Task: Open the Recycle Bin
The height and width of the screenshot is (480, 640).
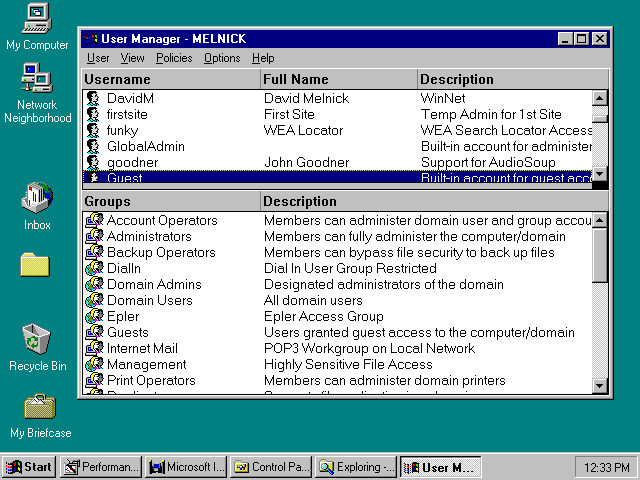Action: point(36,339)
